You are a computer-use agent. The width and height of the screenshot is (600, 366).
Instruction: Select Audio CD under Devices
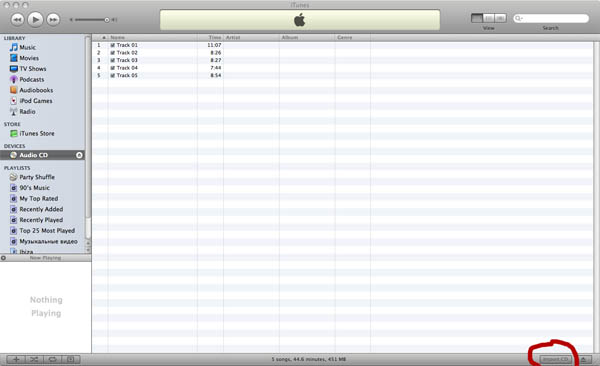click(42, 155)
